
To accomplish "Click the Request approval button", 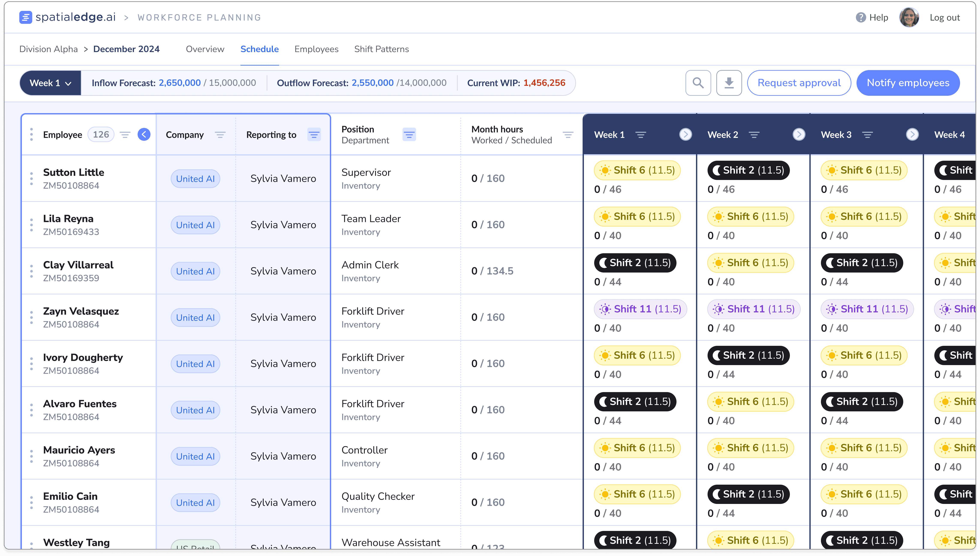I will pos(799,83).
